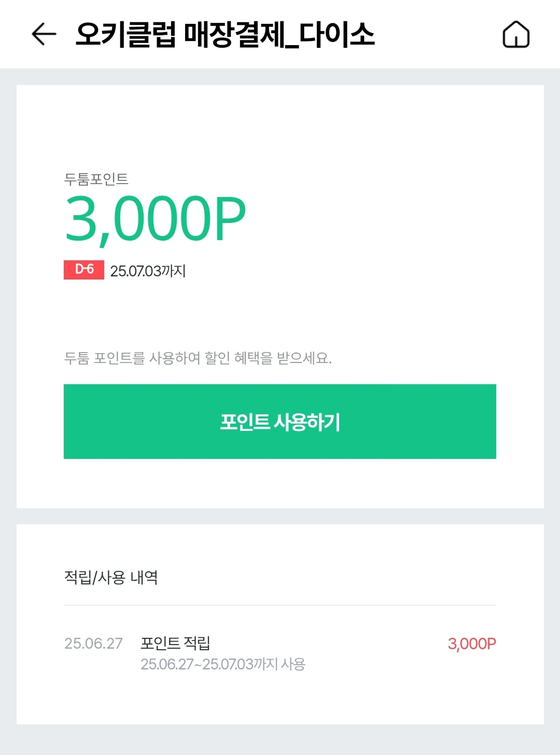Go back using the left arrow

click(x=44, y=35)
